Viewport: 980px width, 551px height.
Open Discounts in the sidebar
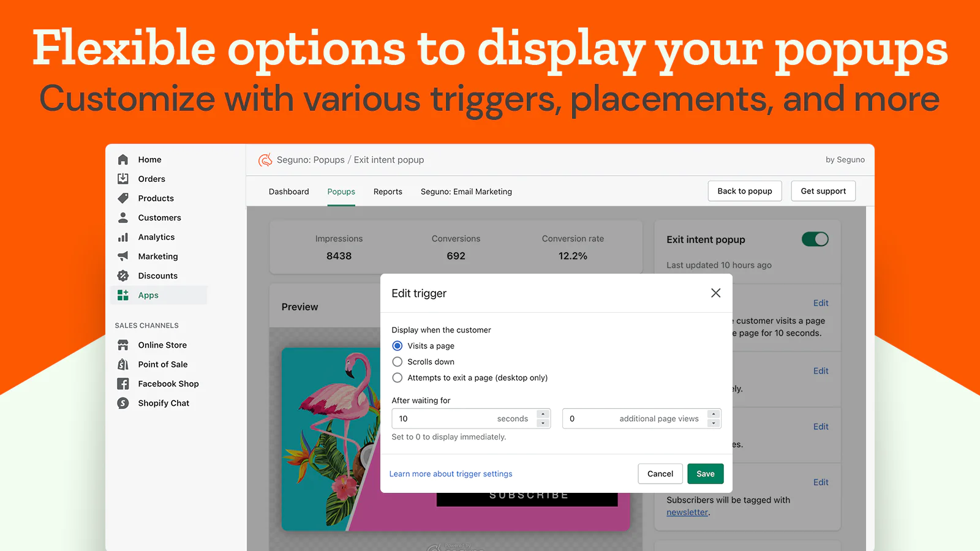(158, 275)
